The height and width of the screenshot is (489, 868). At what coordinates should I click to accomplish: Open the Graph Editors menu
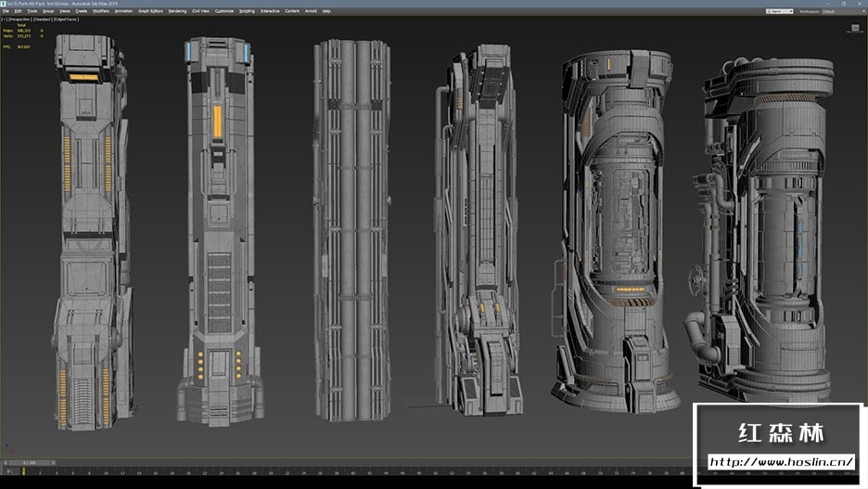point(150,11)
